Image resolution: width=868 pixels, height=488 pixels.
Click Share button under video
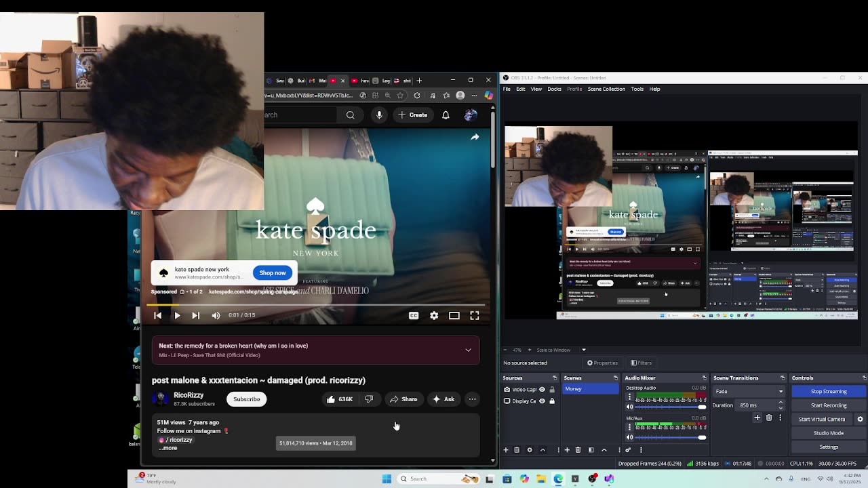tap(403, 399)
